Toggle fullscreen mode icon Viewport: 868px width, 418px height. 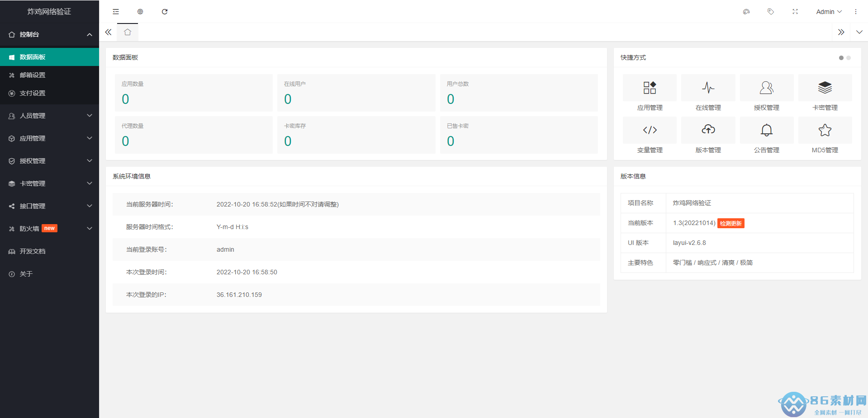pyautogui.click(x=795, y=12)
